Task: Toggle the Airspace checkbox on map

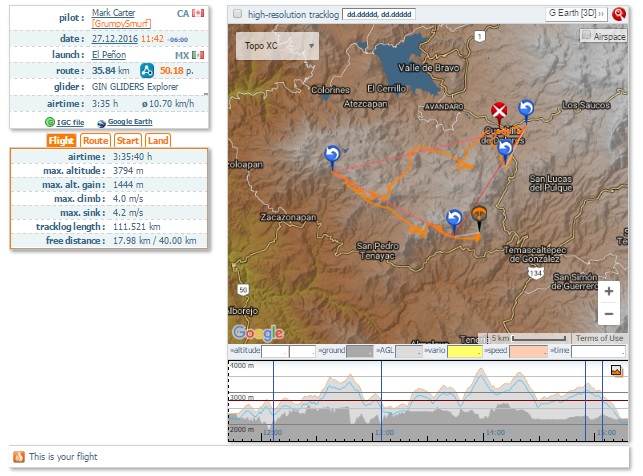Action: click(586, 35)
